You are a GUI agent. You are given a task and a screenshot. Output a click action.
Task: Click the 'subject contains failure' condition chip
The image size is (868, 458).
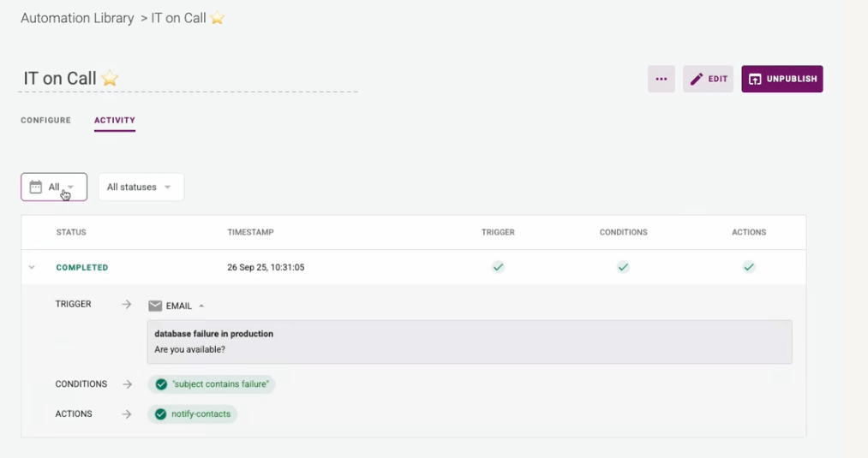[212, 384]
